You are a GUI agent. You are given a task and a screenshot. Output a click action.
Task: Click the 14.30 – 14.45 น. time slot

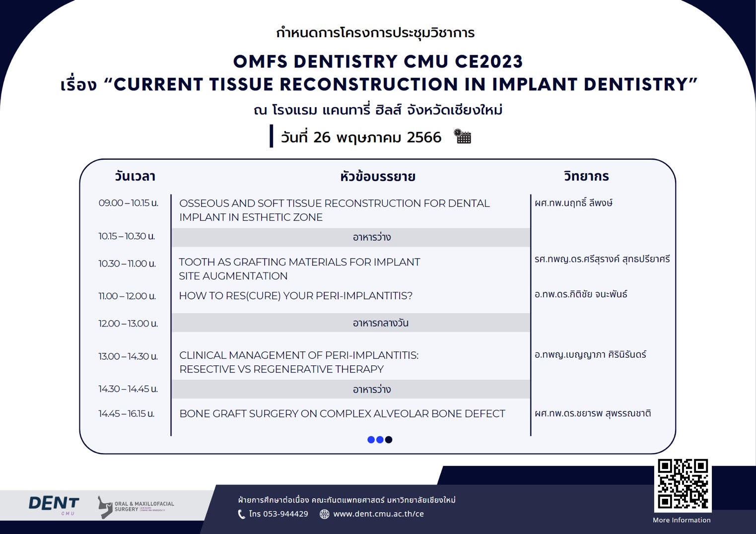pyautogui.click(x=128, y=389)
